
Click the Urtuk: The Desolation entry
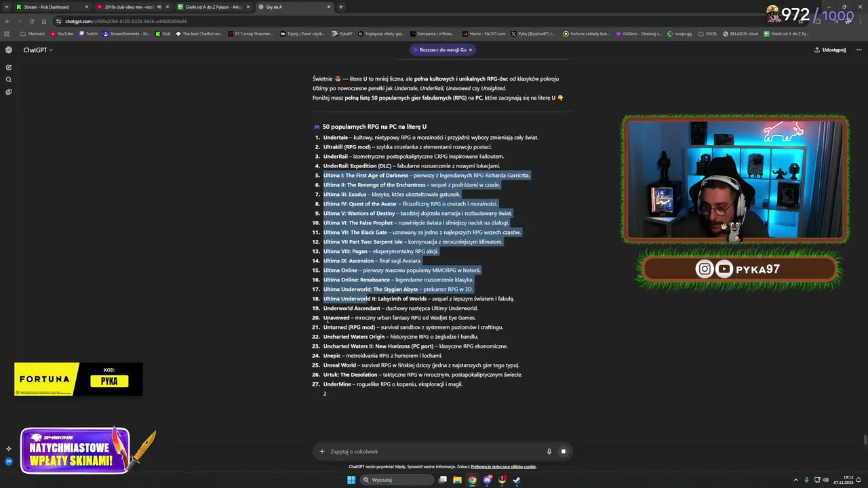coord(422,374)
